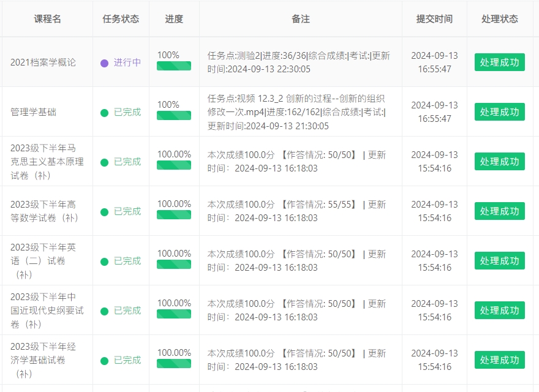Viewport: 539px width, 392px height.
Task: Click green status dot for 马克思主义基本原理试卷
Action: [104, 162]
